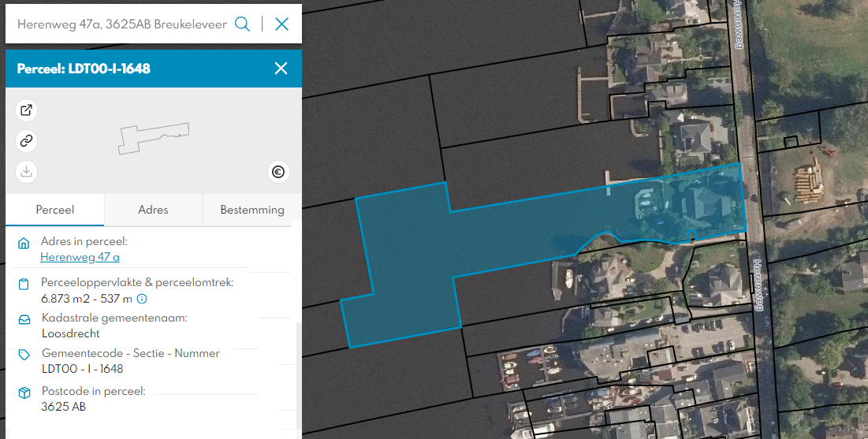The width and height of the screenshot is (868, 439).
Task: Switch to the Adres tab
Action: point(154,210)
